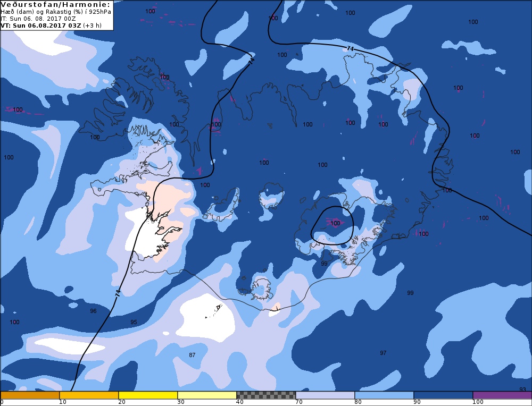Viewport: 532px width, 406px height.
Task: Click the legend scale label '20'
Action: [x=122, y=402]
